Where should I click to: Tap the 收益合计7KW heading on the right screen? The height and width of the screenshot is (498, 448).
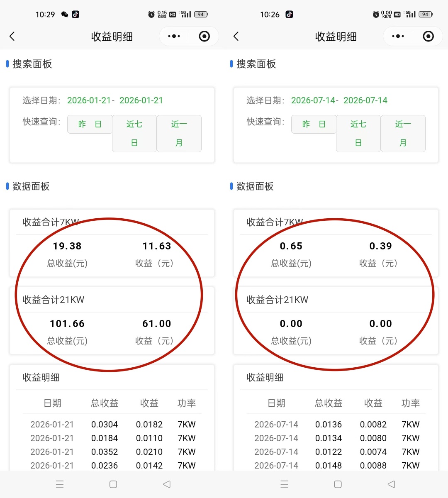(x=275, y=222)
